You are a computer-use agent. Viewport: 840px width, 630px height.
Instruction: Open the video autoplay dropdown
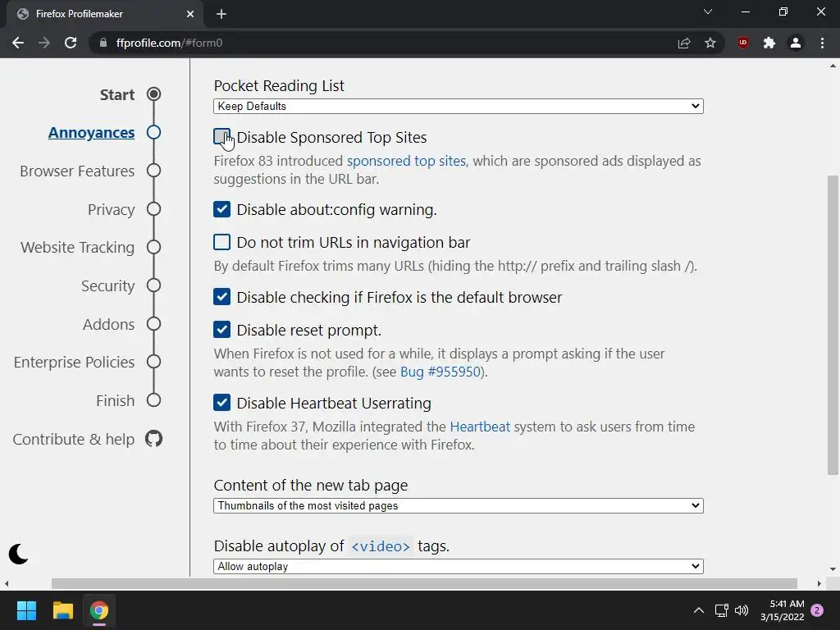458,566
